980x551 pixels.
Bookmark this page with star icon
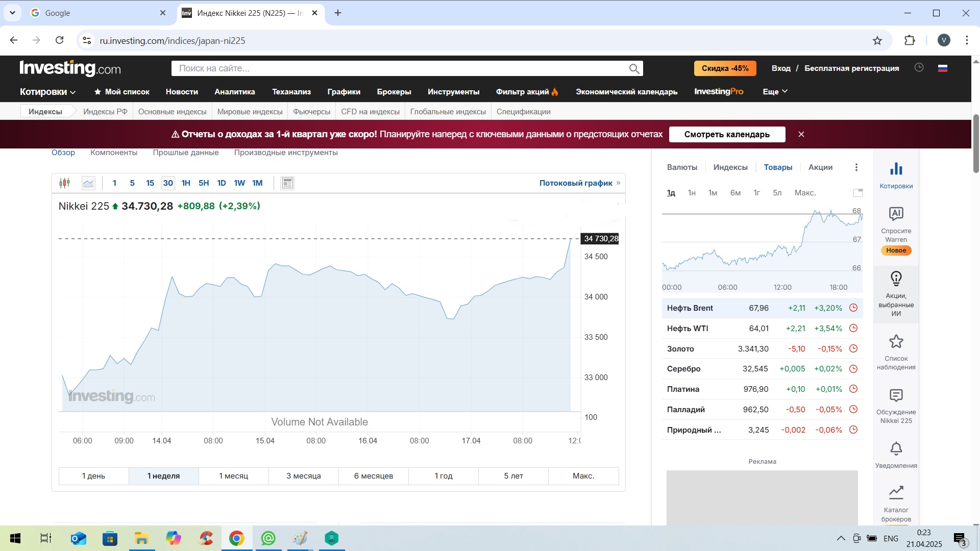pyautogui.click(x=877, y=41)
